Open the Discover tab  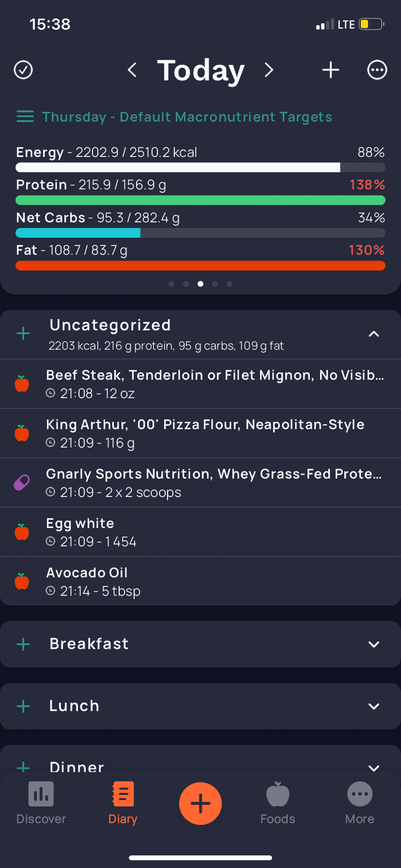pyautogui.click(x=41, y=803)
